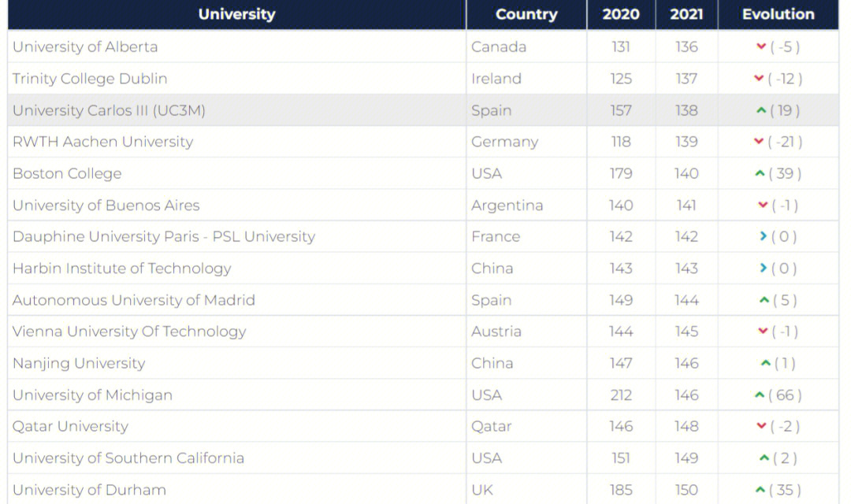
Task: Sort by the University column header
Action: click(x=236, y=14)
